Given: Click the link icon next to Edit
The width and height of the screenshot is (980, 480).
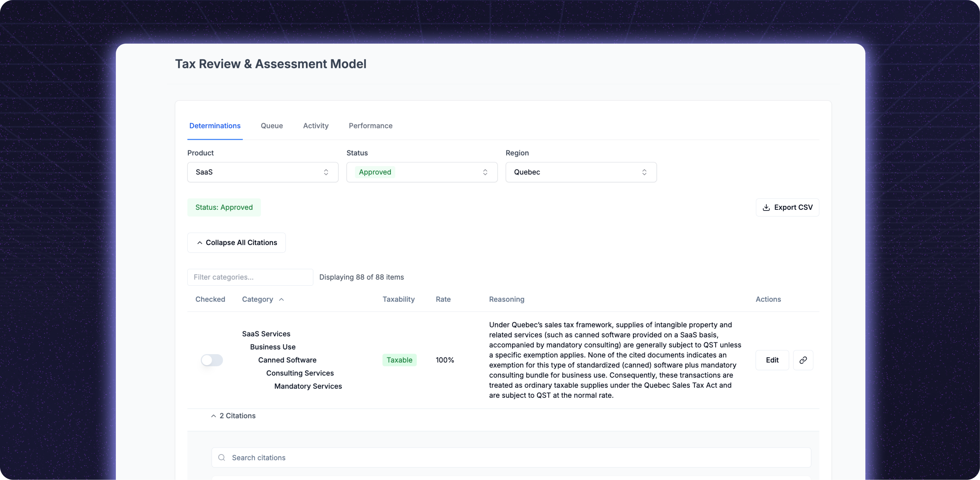Looking at the screenshot, I should [803, 360].
